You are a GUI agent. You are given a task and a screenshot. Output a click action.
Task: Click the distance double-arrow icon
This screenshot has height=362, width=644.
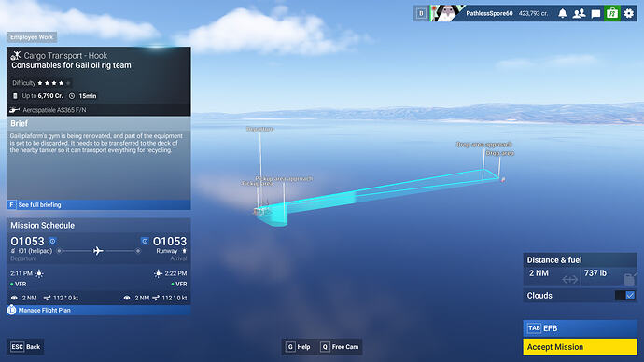coord(569,280)
